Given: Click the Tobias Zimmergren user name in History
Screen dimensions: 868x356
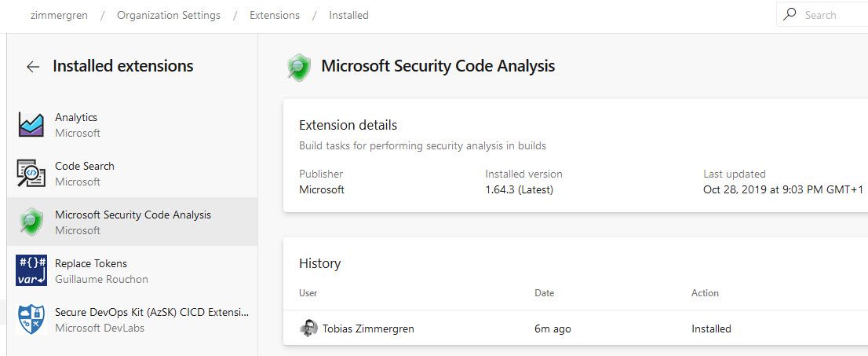Looking at the screenshot, I should click(x=368, y=328).
